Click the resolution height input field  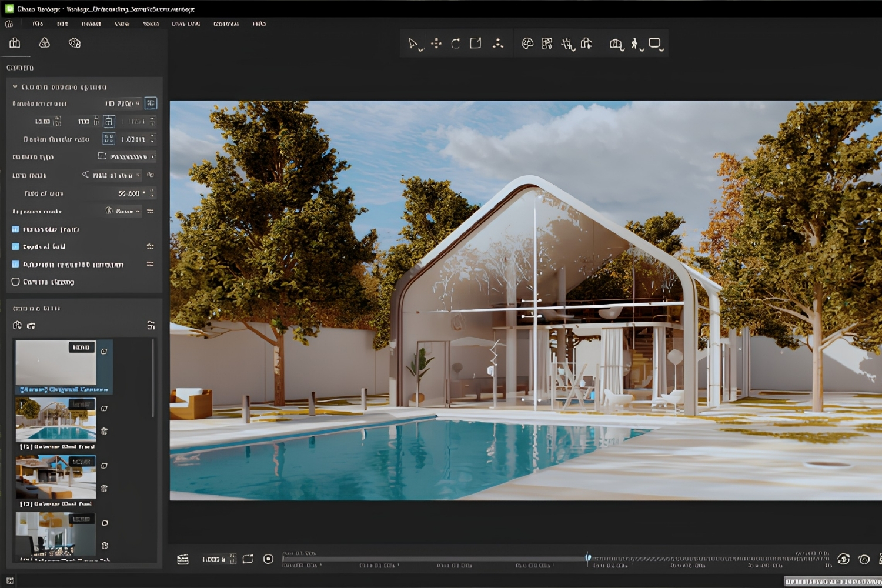(x=84, y=122)
